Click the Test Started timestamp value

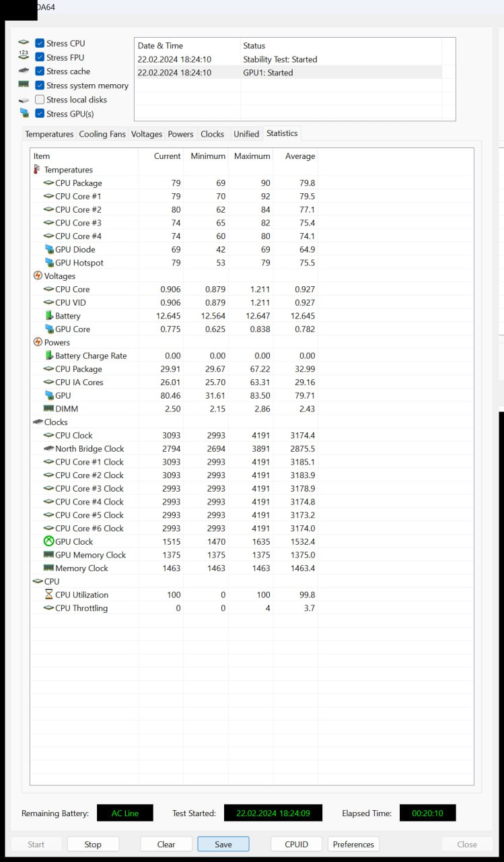[x=273, y=813]
